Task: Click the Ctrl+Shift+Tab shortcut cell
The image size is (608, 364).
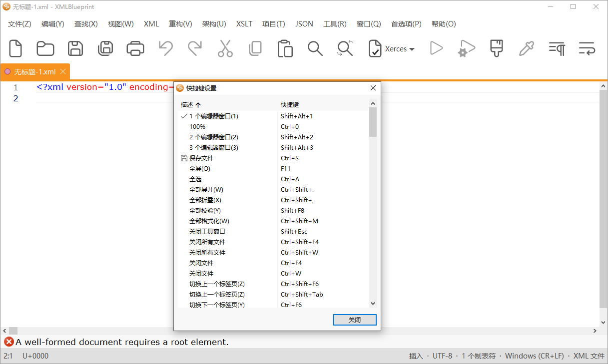Action: pyautogui.click(x=302, y=294)
